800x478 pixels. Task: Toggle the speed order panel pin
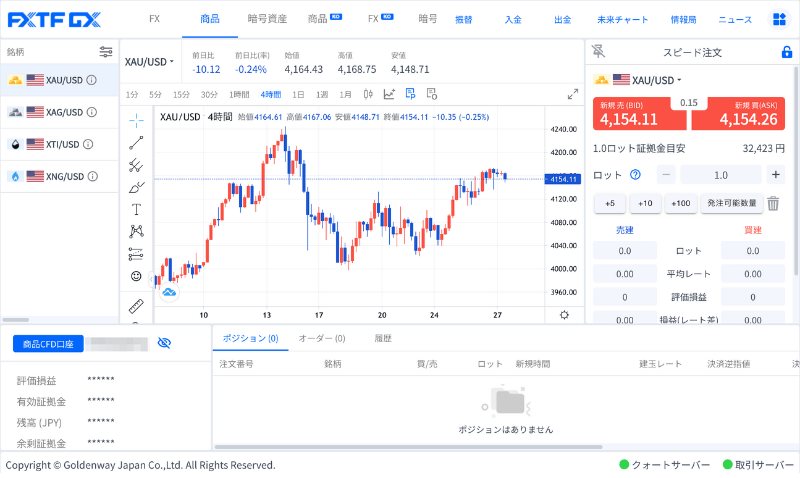pyautogui.click(x=598, y=51)
